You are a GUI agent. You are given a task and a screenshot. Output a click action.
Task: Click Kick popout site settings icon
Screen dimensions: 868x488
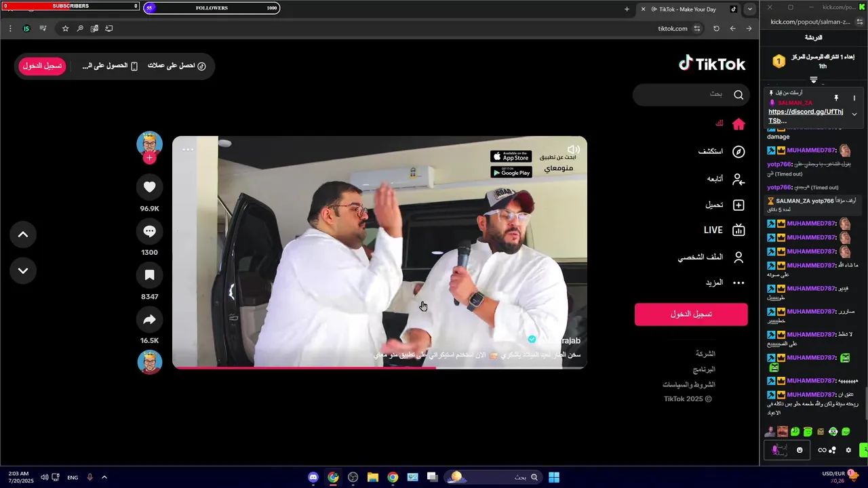(860, 22)
